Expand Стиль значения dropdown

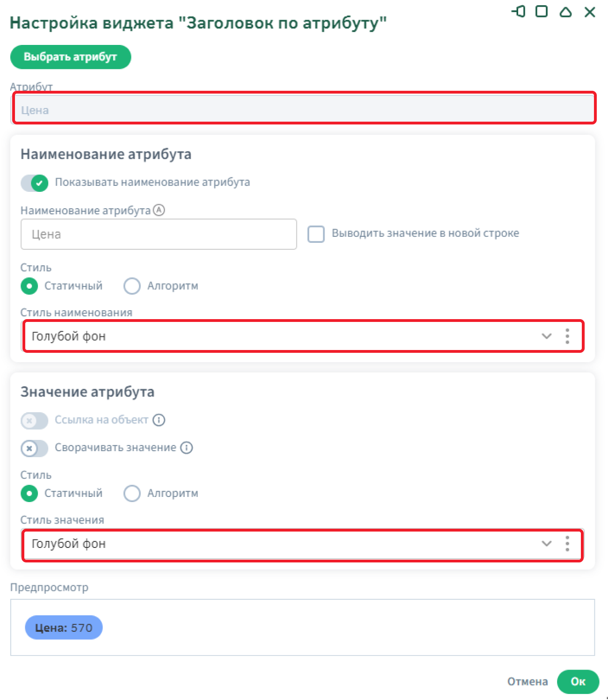tap(546, 544)
